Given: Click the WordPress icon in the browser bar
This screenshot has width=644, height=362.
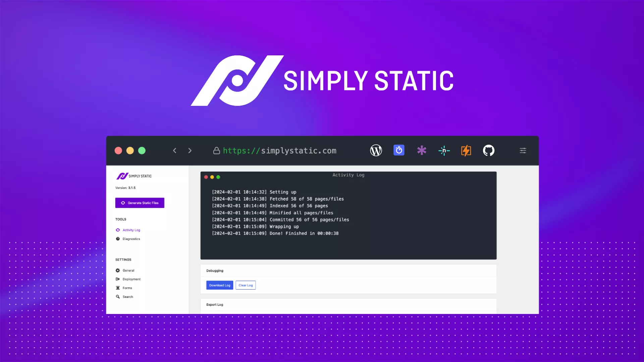Looking at the screenshot, I should pyautogui.click(x=376, y=150).
